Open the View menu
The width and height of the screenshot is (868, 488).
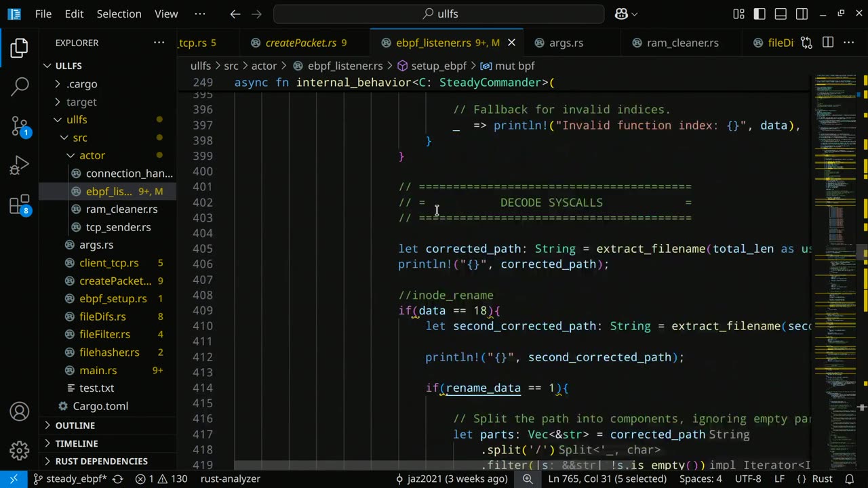[x=166, y=14]
